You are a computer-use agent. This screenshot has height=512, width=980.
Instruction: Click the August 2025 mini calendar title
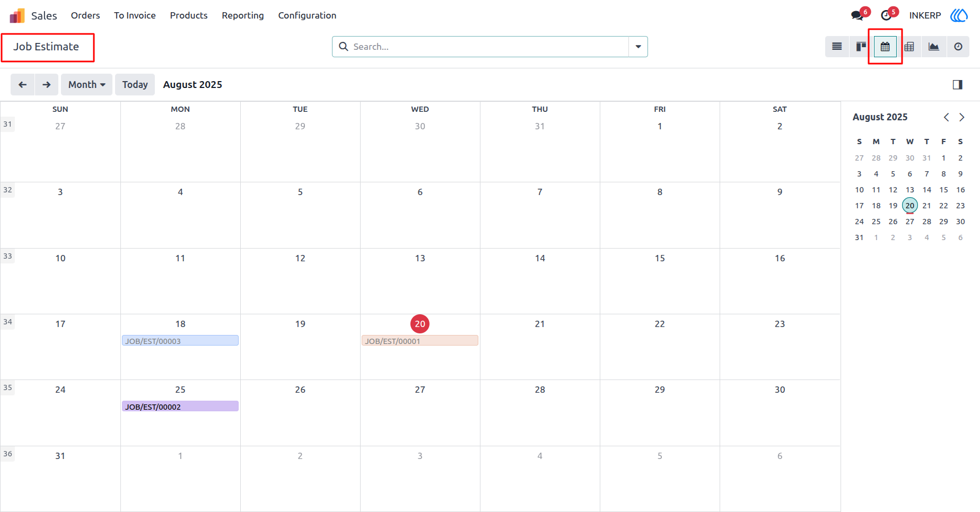pyautogui.click(x=880, y=117)
